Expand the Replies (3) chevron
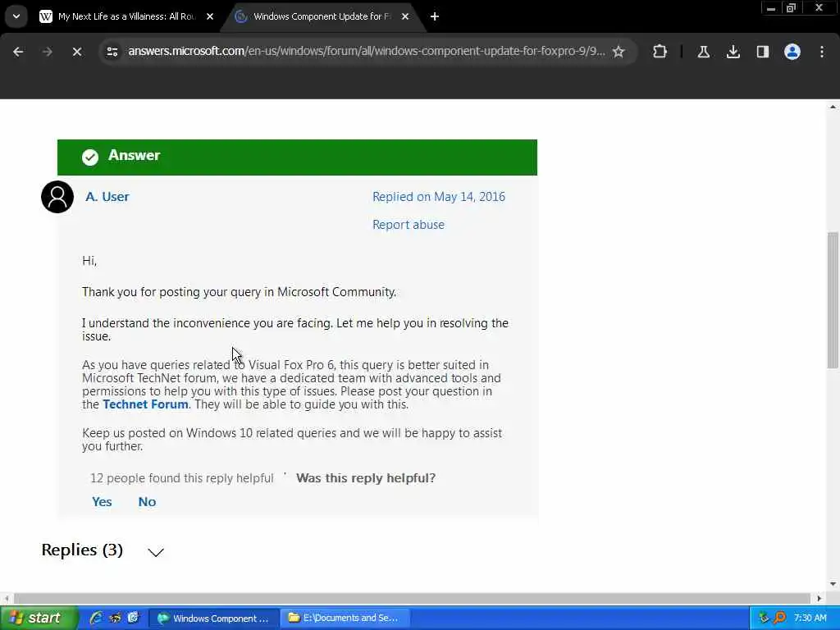The height and width of the screenshot is (630, 840). pyautogui.click(x=156, y=552)
